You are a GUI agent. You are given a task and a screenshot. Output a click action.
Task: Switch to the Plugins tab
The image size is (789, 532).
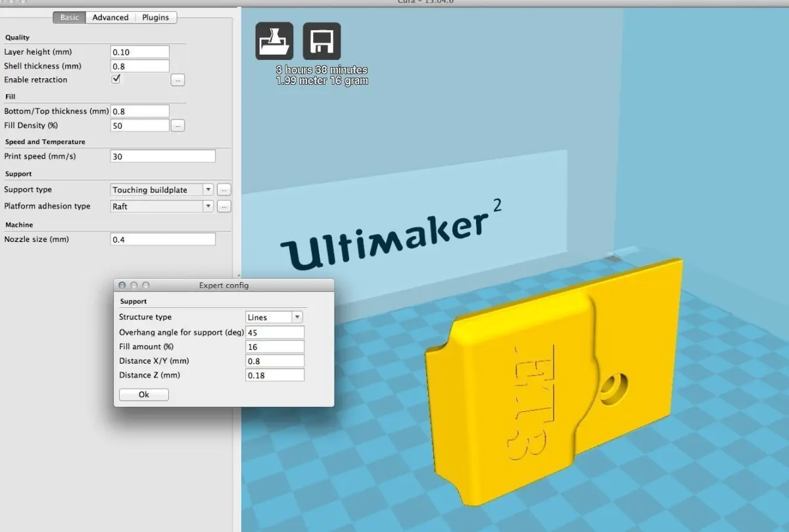pos(156,17)
